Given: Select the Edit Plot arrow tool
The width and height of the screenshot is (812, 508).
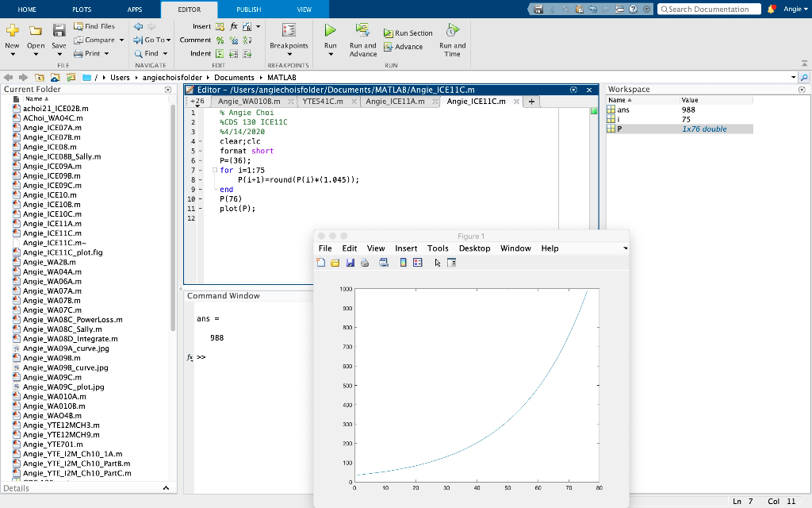Looking at the screenshot, I should [x=437, y=263].
